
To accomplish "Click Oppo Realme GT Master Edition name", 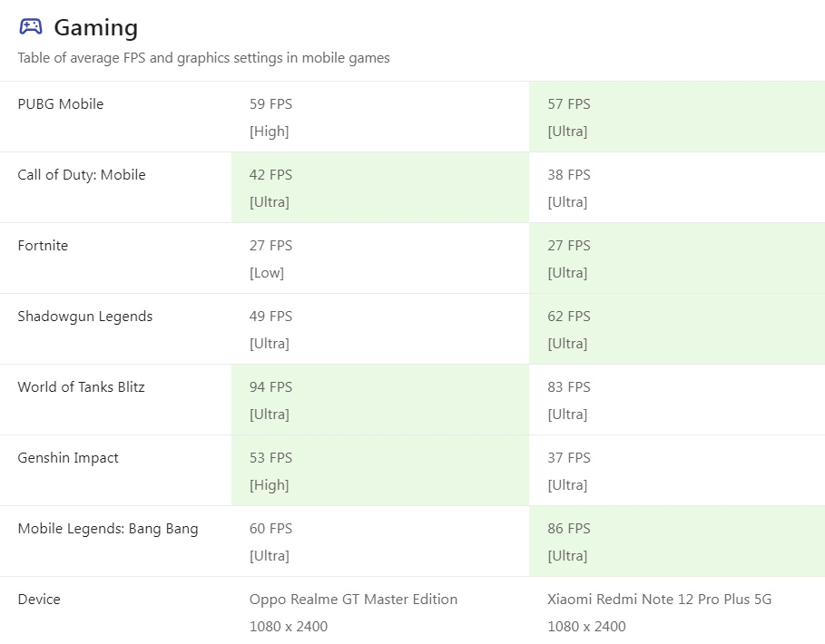I will click(x=353, y=600).
